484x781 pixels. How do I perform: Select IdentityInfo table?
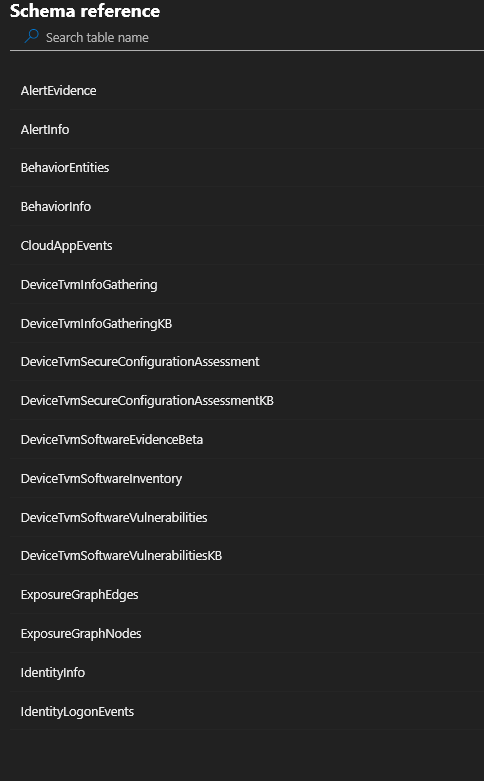click(x=247, y=671)
